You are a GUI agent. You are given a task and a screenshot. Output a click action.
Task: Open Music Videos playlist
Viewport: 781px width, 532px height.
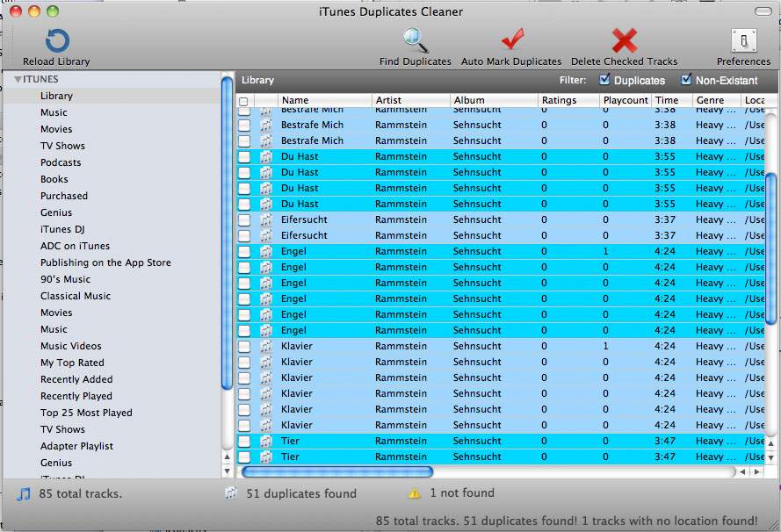coord(71,346)
